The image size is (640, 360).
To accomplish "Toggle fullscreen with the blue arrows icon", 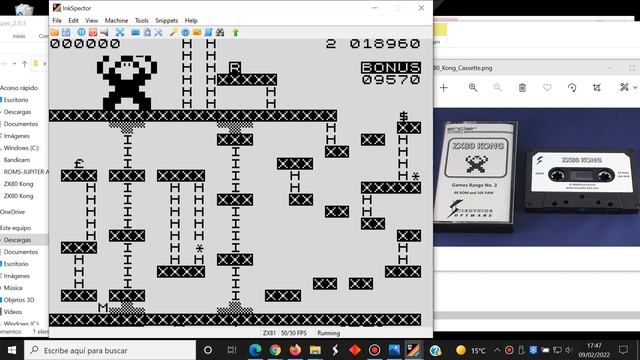I will pos(120,32).
